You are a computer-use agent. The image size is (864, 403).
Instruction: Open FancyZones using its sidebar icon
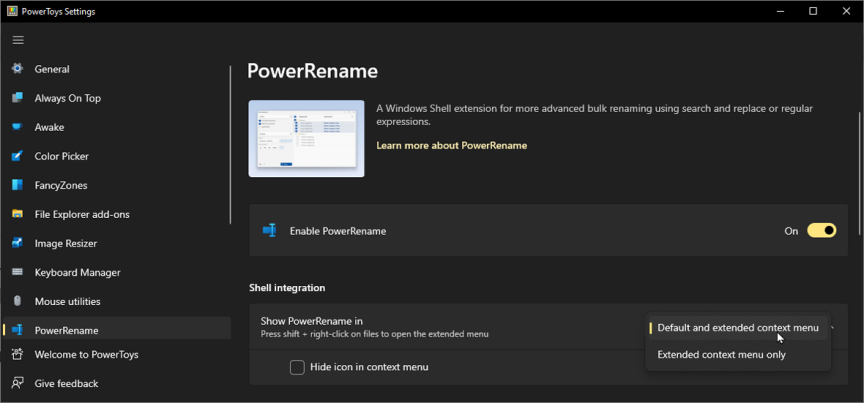pos(17,185)
